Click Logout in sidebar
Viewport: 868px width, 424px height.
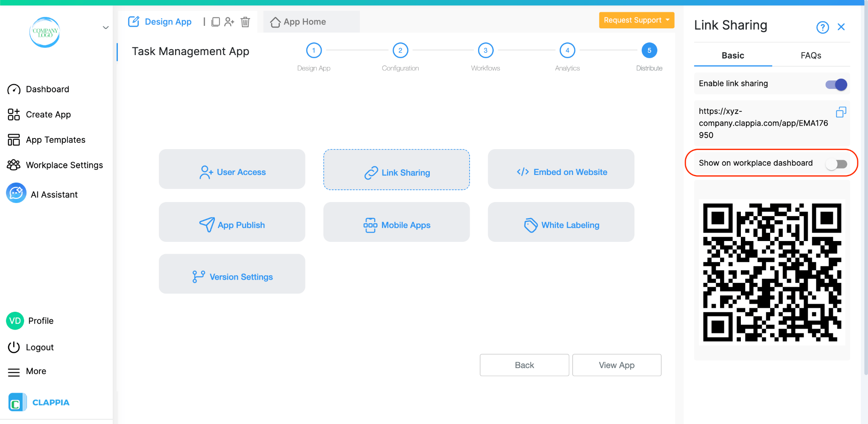point(31,347)
